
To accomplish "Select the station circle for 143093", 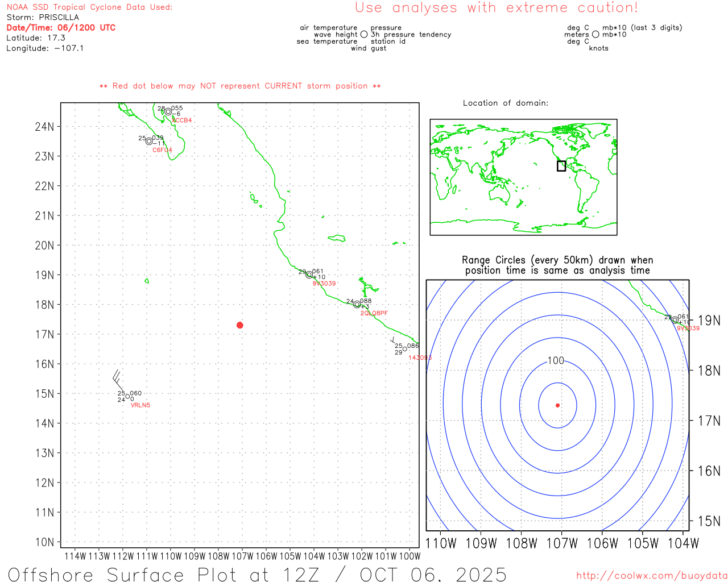I will 405,349.
